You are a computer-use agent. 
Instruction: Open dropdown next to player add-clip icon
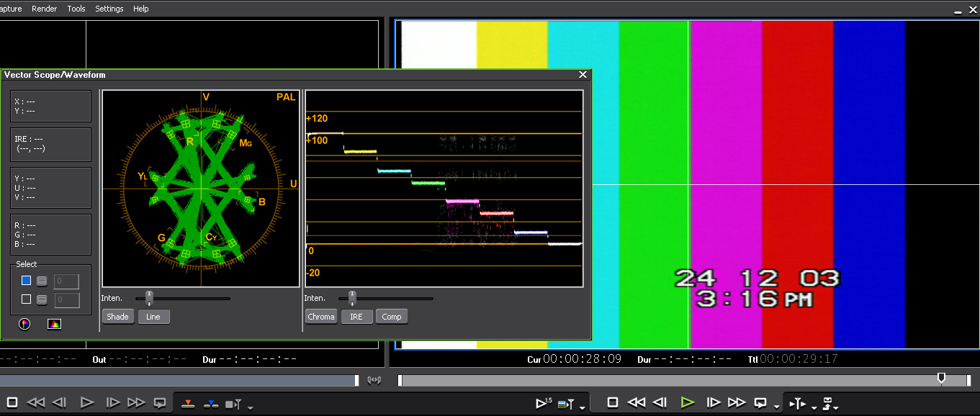tap(250, 407)
